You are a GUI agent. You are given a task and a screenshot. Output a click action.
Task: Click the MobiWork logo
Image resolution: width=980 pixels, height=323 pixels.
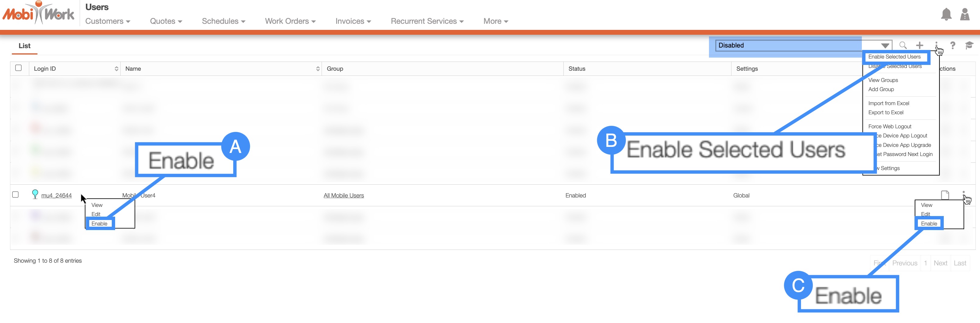(38, 14)
